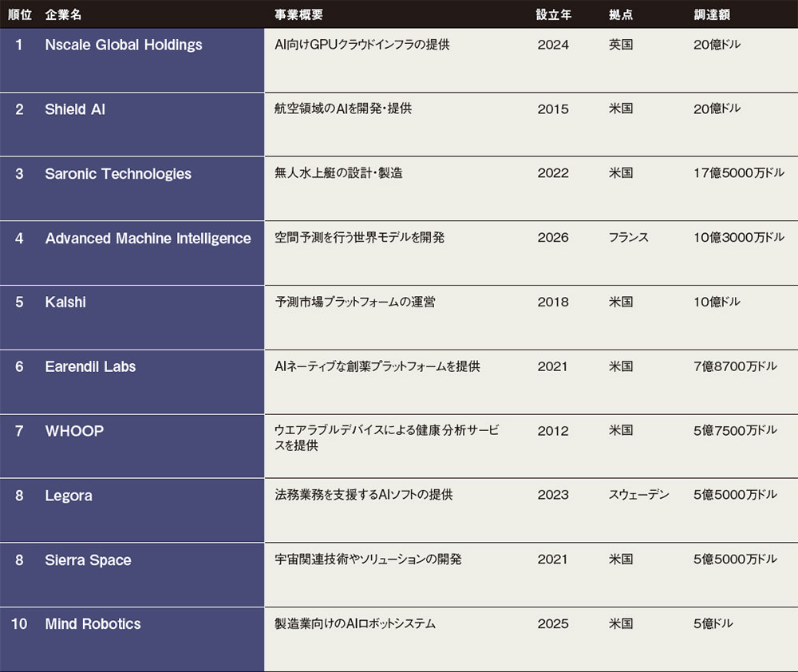Select company name Legora
The image size is (798, 672).
point(69,496)
